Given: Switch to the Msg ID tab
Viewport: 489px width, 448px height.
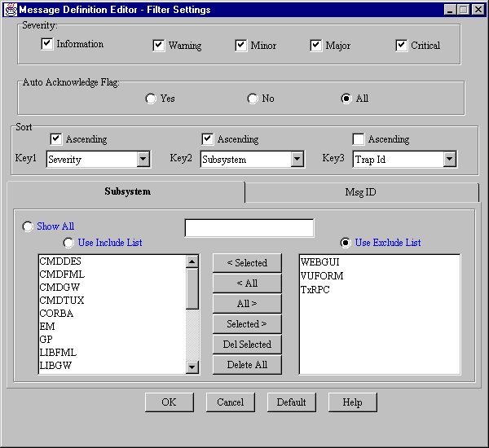Looking at the screenshot, I should point(362,192).
